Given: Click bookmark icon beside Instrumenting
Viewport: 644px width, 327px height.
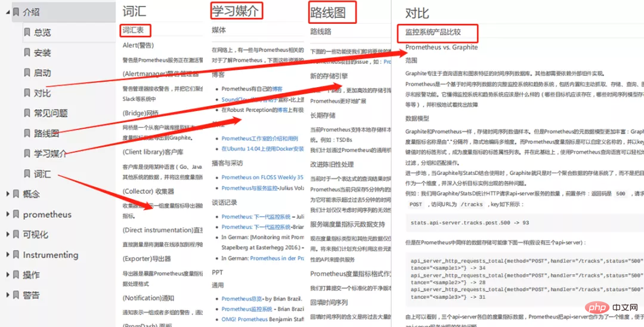Looking at the screenshot, I should point(16,255).
